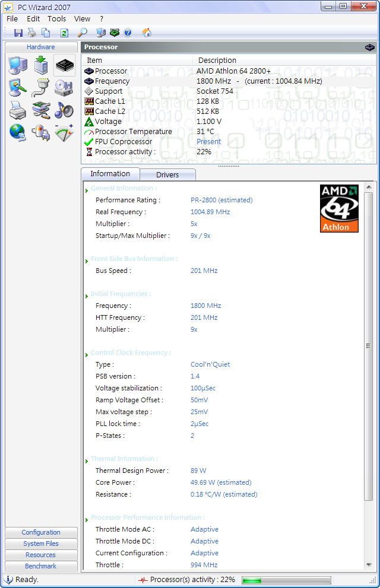The height and width of the screenshot is (588, 380).
Task: Click the green chip icon in toolbar
Action: pos(115,33)
